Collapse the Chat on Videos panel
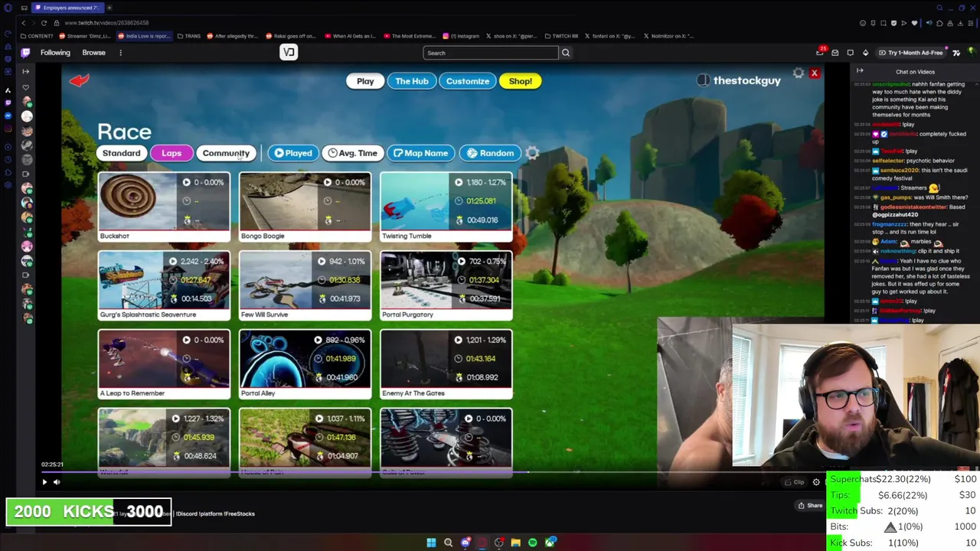980x551 pixels. pyautogui.click(x=860, y=71)
